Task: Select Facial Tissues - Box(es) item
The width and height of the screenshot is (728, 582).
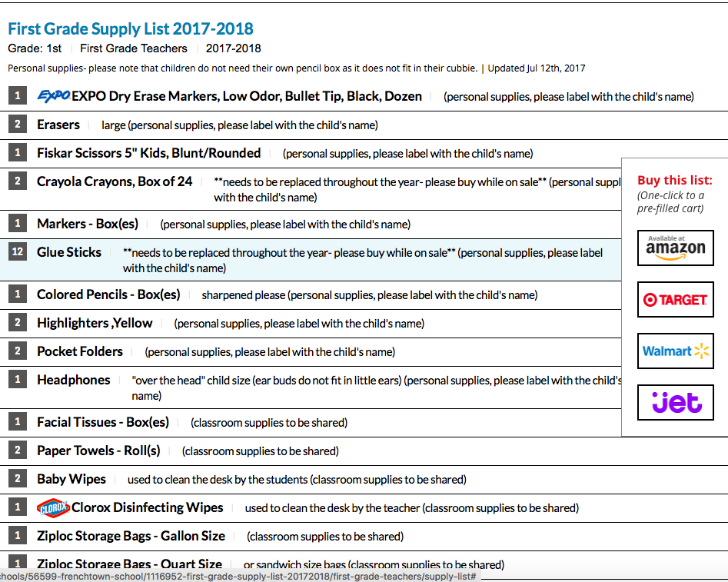Action: tap(103, 422)
